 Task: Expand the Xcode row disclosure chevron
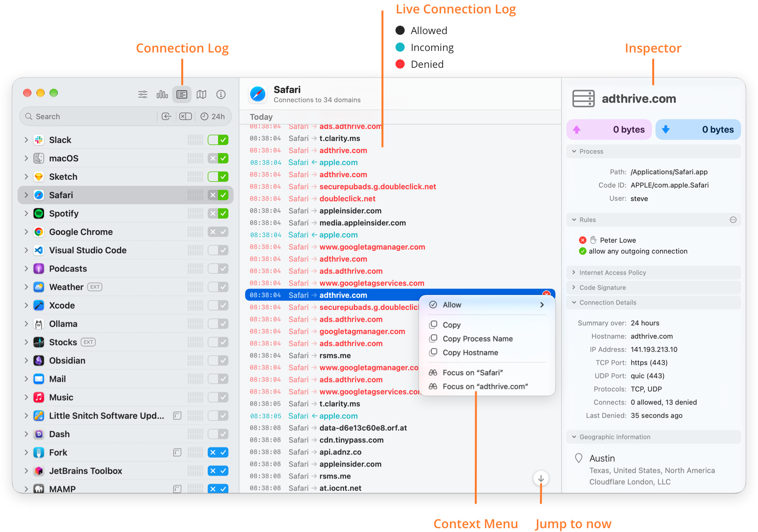pos(26,305)
